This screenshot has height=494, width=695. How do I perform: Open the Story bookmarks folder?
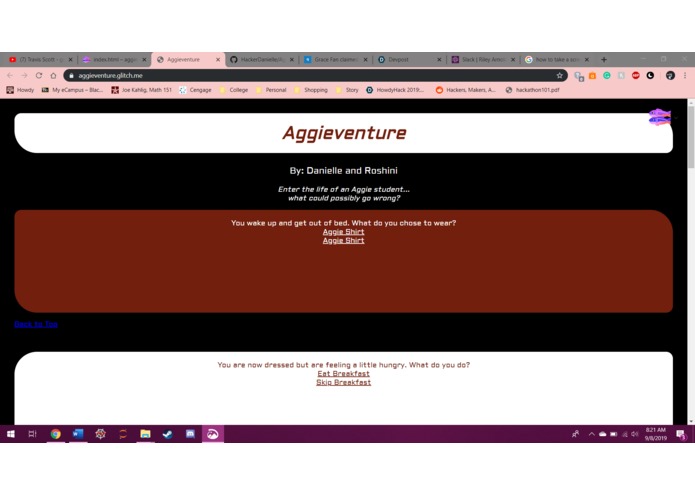coord(347,90)
